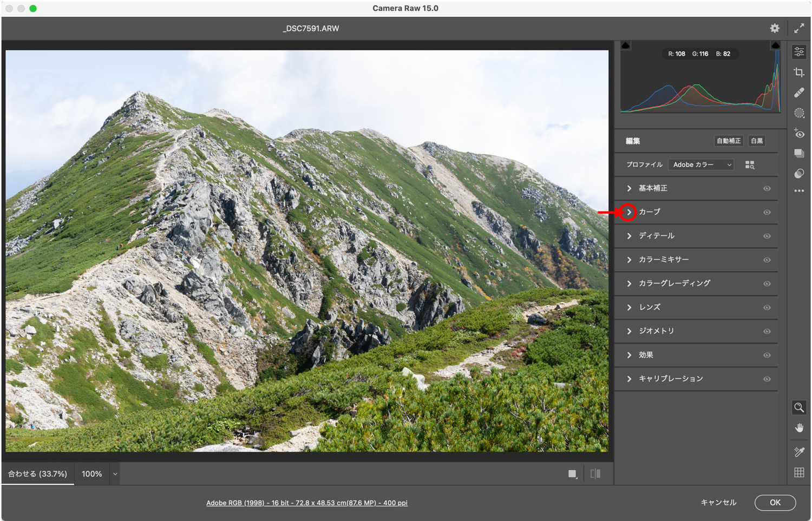Click the カーブ panel label
Viewport: 812px width, 521px height.
(x=650, y=212)
